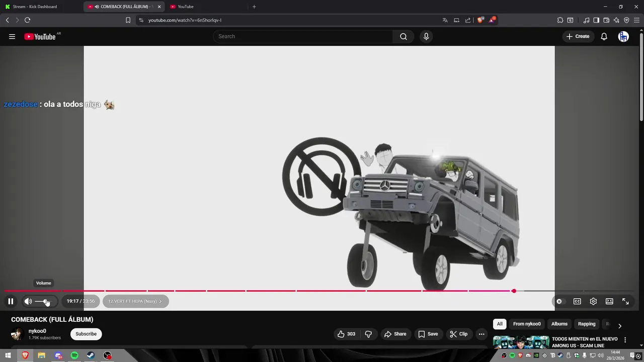The image size is (644, 362).
Task: Click the share page icon in address bar
Action: (468, 20)
